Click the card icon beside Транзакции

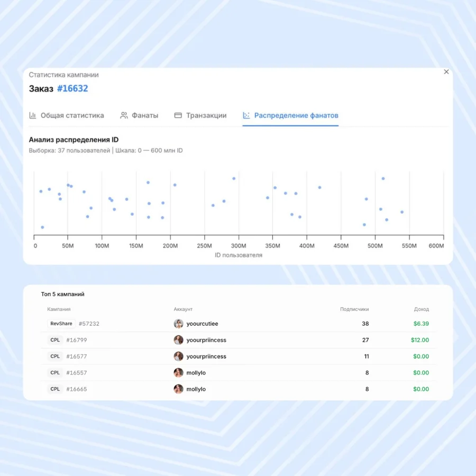click(178, 115)
